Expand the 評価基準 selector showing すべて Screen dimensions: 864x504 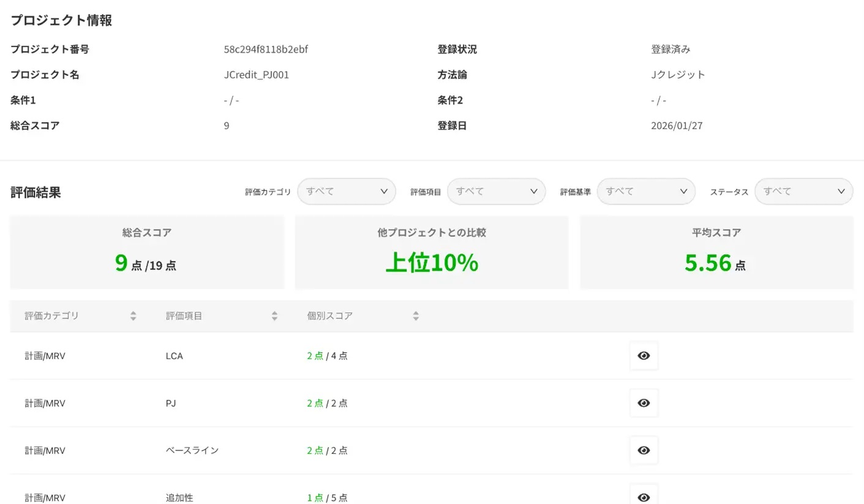pyautogui.click(x=646, y=191)
